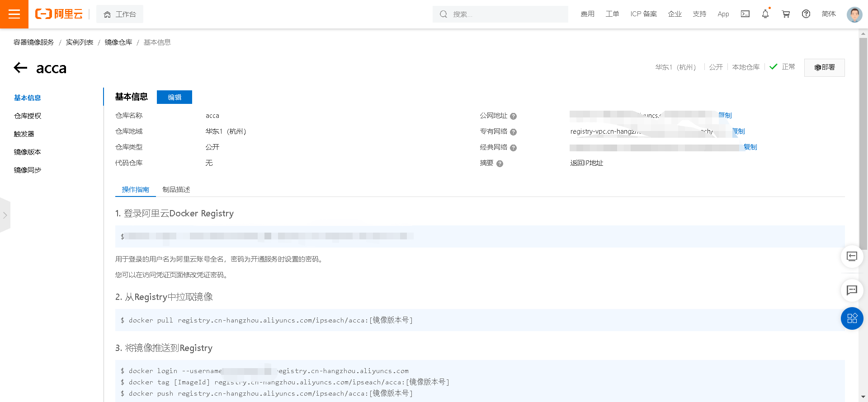
Task: Copy the 经典网络 address
Action: click(x=750, y=147)
